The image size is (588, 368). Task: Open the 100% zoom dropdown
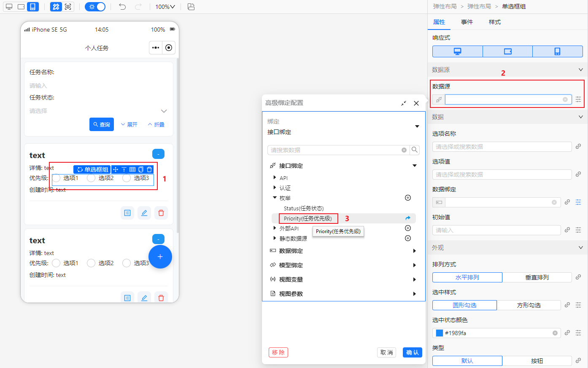[x=165, y=6]
